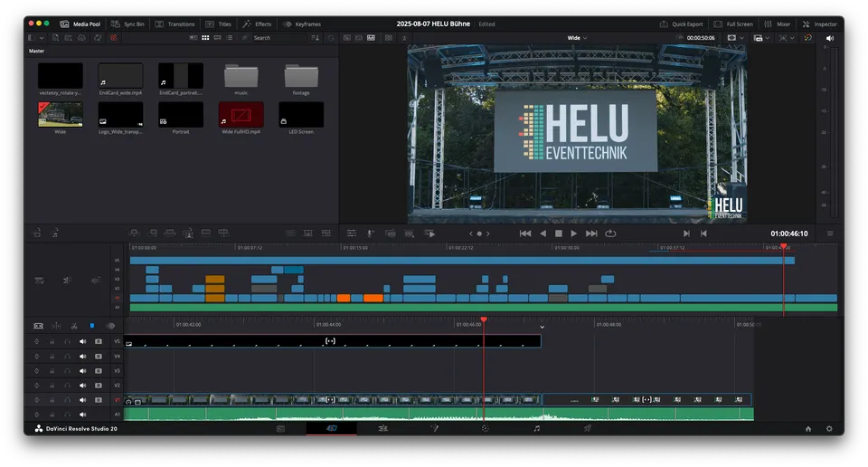Toggle loop playback

(x=610, y=233)
